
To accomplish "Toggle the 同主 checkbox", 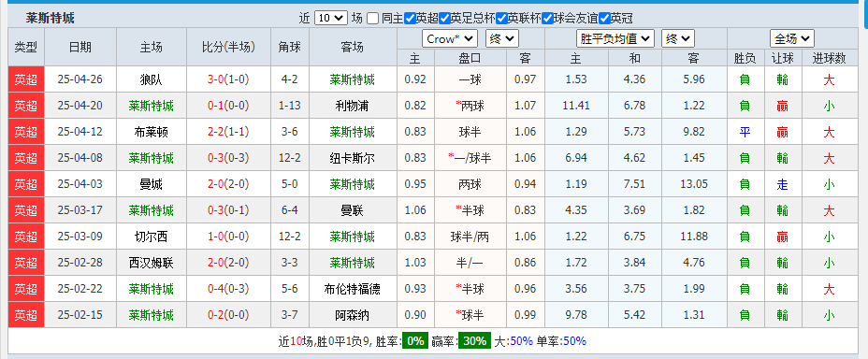I will pyautogui.click(x=373, y=19).
